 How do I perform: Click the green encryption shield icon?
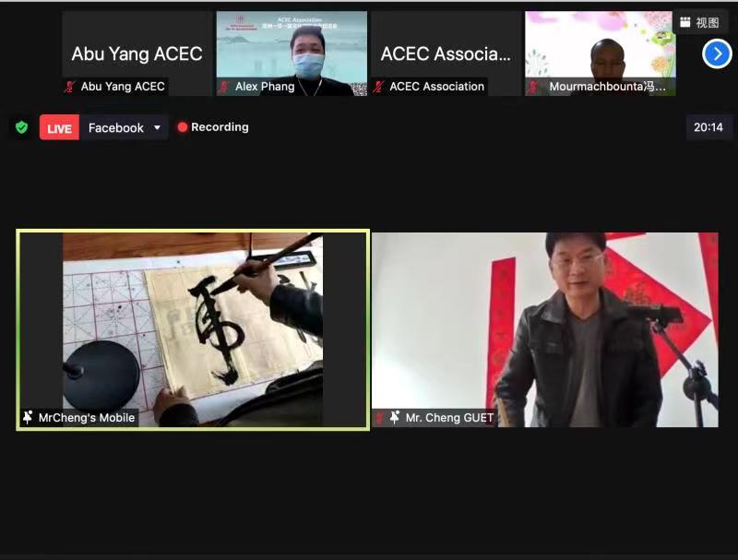tap(21, 127)
